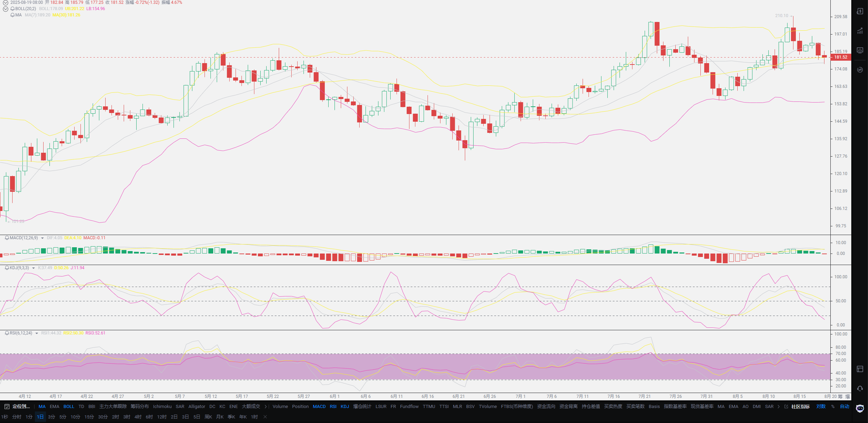Image resolution: width=868 pixels, height=423 pixels.
Task: Enable the Basis sub indicator
Action: point(654,407)
